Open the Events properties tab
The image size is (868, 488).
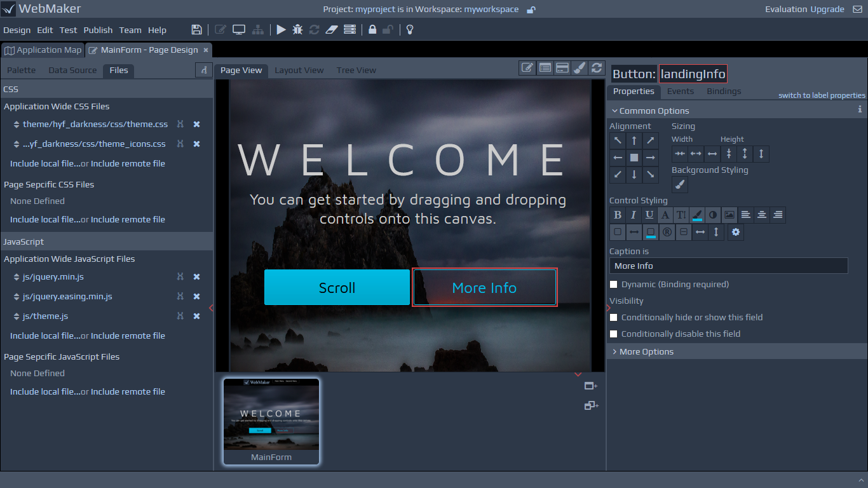tap(681, 91)
